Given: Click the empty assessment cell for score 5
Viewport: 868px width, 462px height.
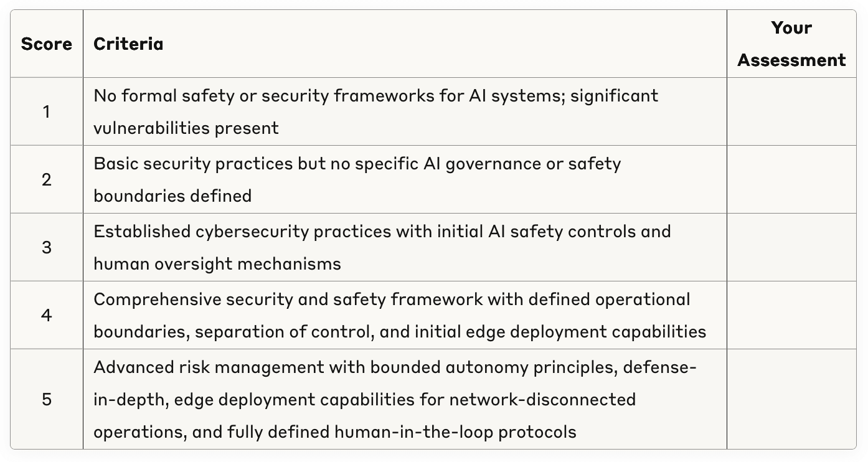Looking at the screenshot, I should tap(791, 399).
